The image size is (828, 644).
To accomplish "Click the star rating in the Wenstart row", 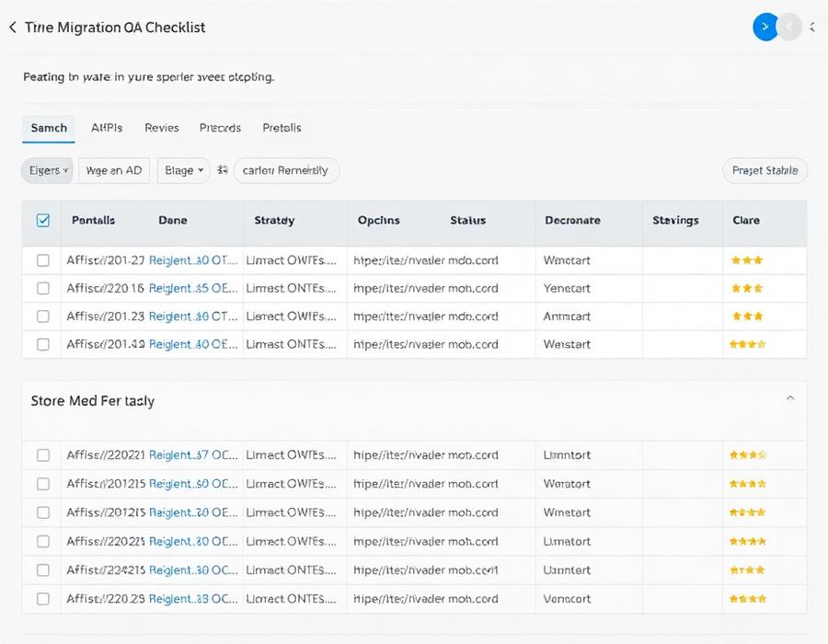I will tap(747, 344).
